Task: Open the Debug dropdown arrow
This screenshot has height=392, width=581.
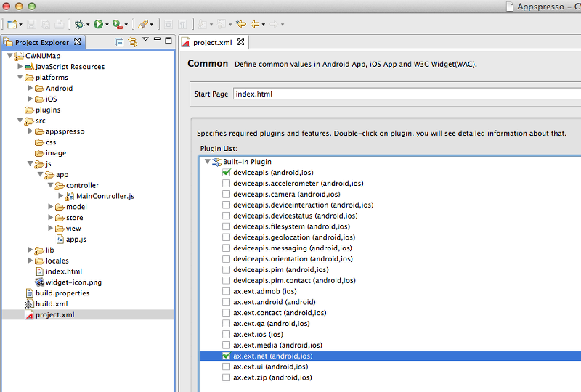Action: [88, 25]
